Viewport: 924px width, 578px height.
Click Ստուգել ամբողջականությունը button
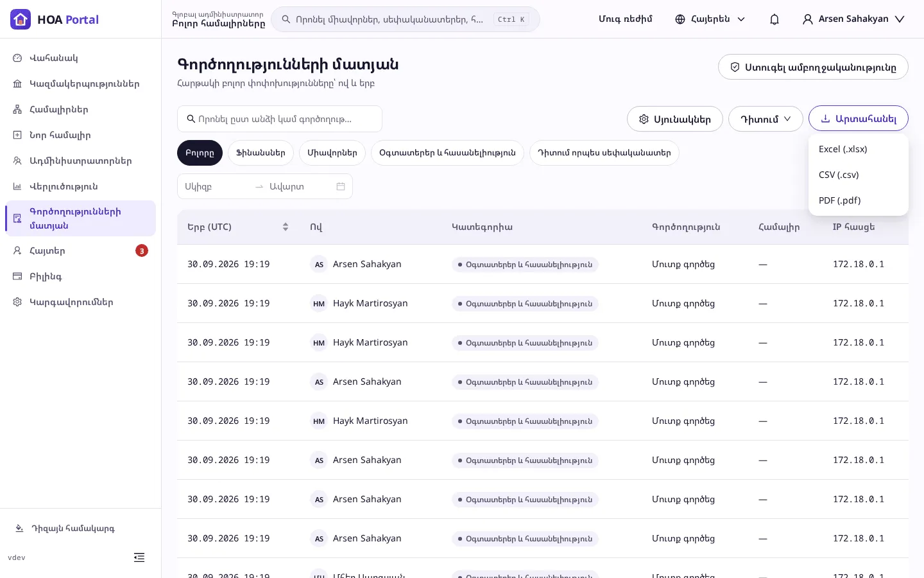click(x=813, y=67)
